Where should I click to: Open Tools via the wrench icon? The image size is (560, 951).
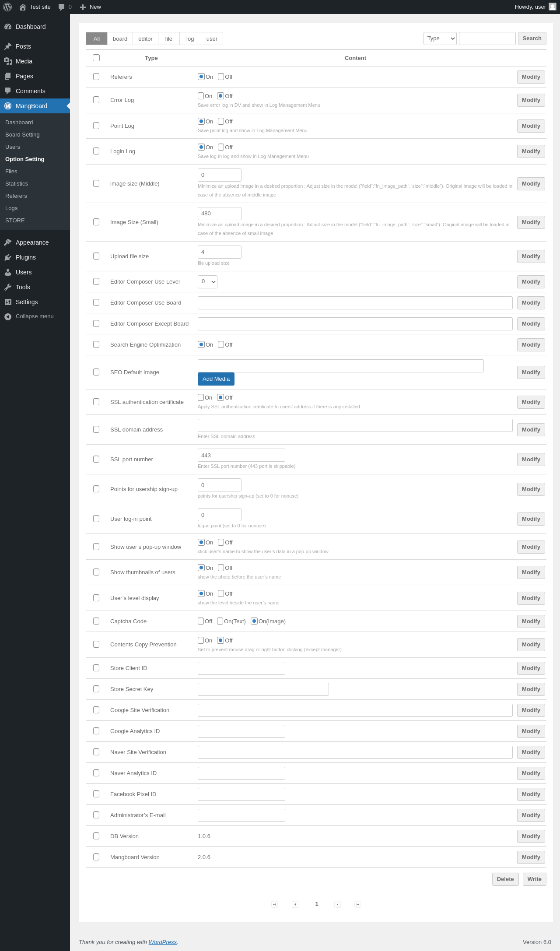[8, 287]
